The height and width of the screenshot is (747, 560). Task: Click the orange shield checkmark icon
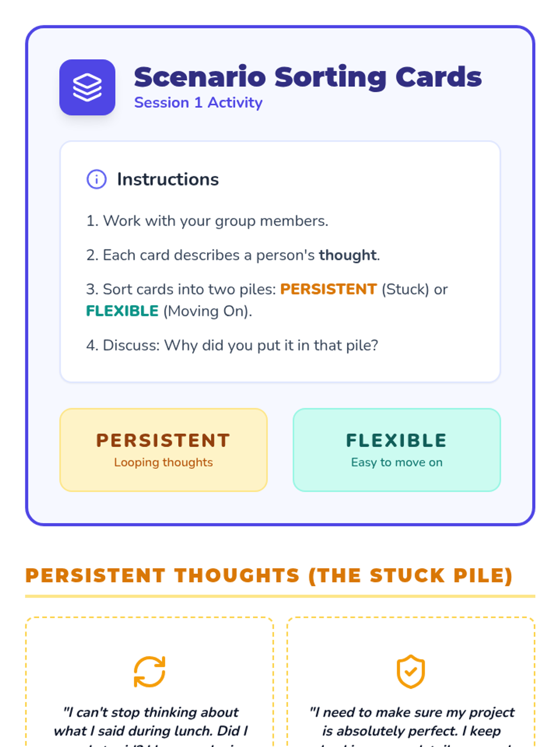coord(411,672)
